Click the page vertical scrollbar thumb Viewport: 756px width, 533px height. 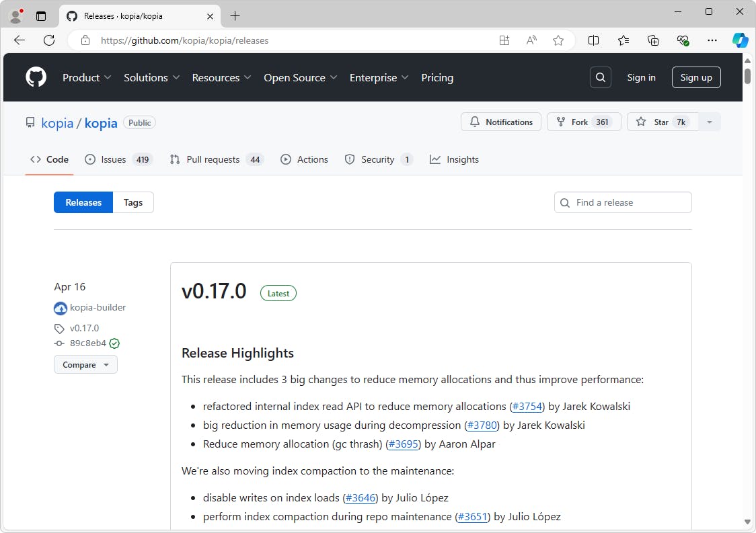tap(747, 75)
